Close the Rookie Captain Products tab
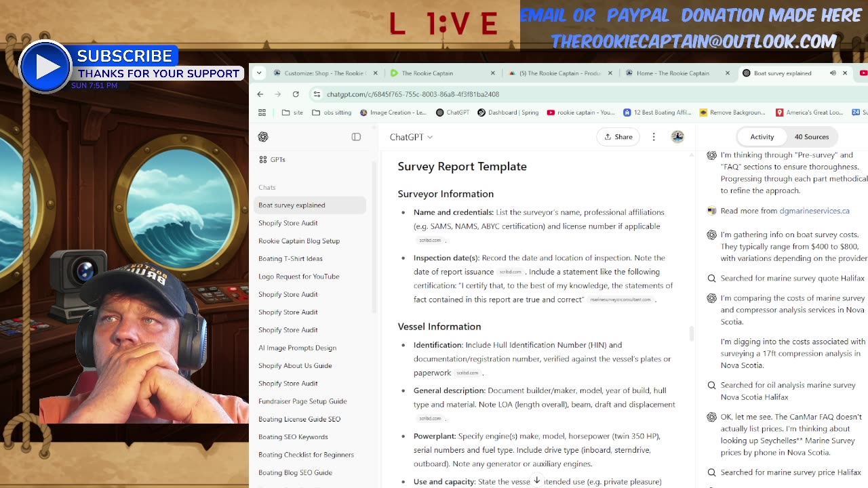 610,73
